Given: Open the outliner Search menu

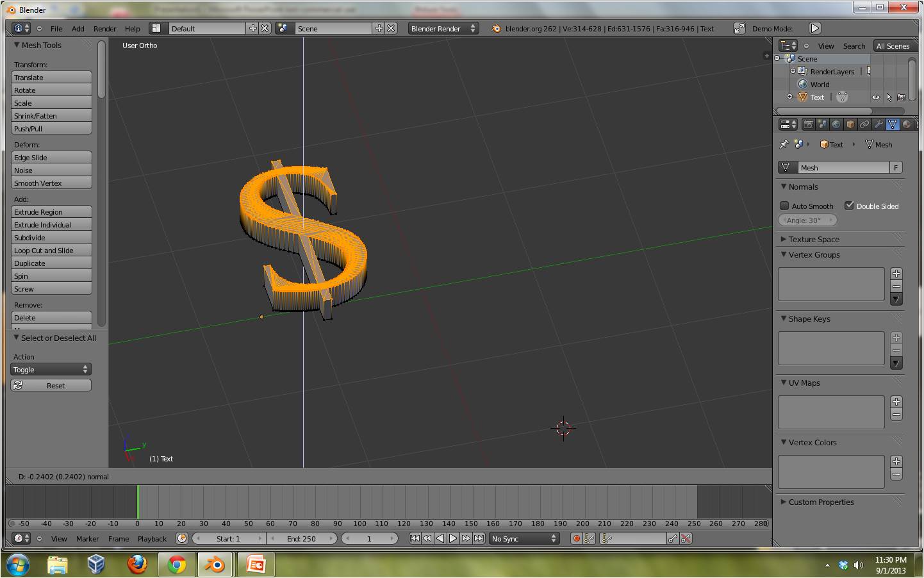Looking at the screenshot, I should click(x=854, y=45).
